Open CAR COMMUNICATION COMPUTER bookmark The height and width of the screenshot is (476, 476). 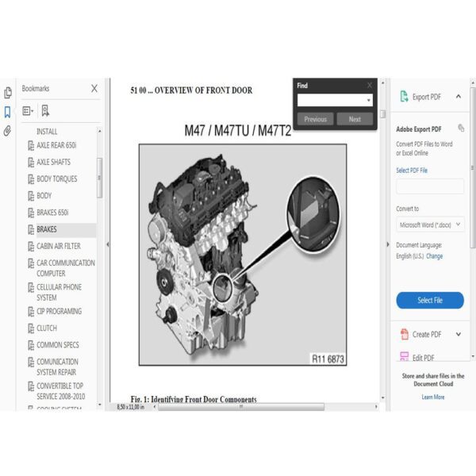[x=66, y=268]
